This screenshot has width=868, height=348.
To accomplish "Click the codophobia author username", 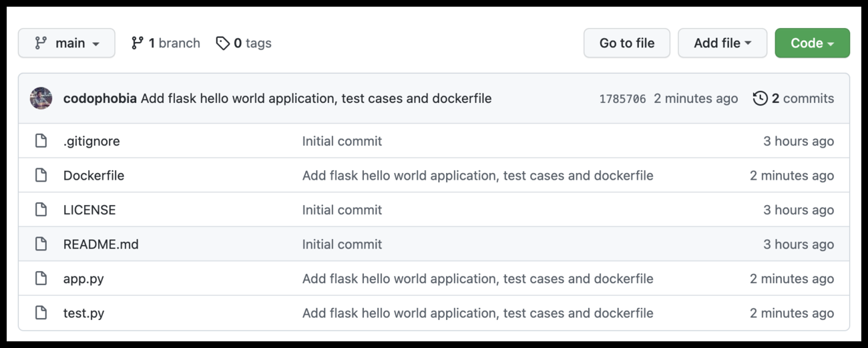I will pyautogui.click(x=100, y=98).
